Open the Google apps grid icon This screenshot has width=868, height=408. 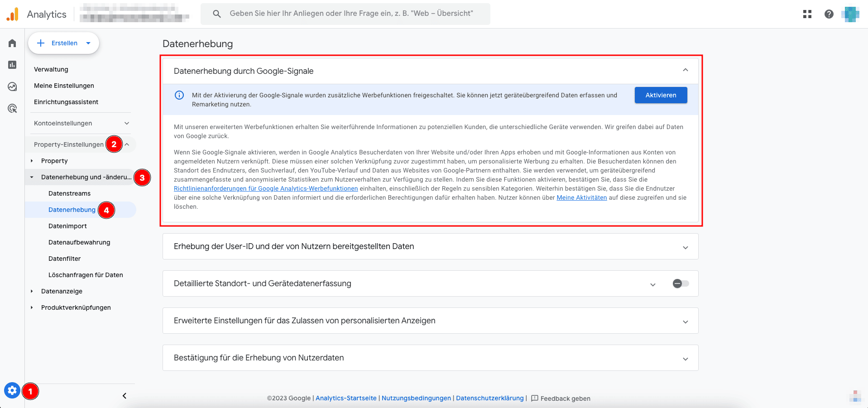pos(807,14)
